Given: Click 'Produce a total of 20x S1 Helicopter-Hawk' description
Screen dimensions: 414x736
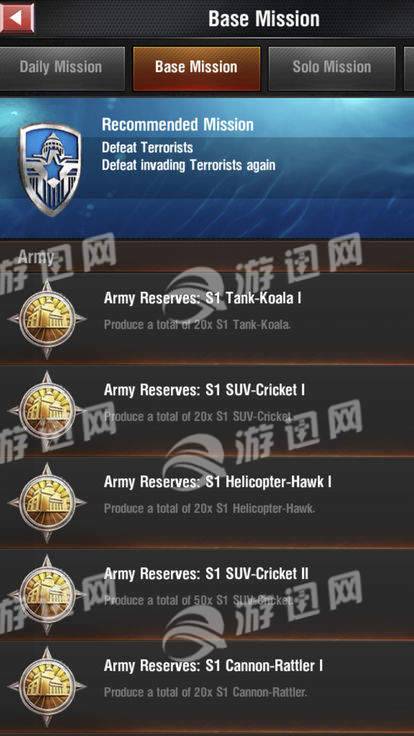Looking at the screenshot, I should (209, 509).
